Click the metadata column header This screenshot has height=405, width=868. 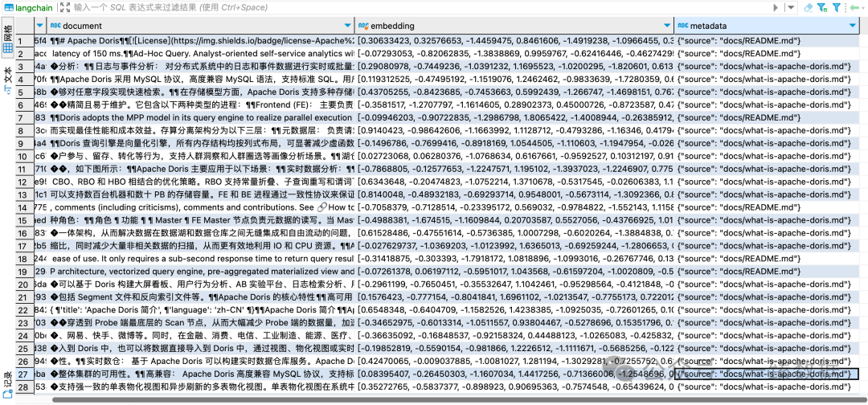pyautogui.click(x=767, y=26)
